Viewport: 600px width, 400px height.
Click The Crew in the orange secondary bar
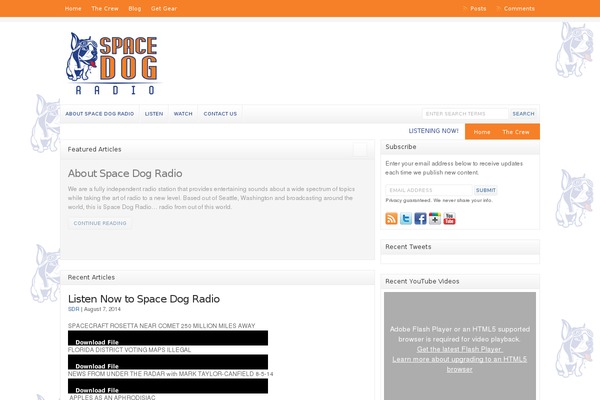515,132
